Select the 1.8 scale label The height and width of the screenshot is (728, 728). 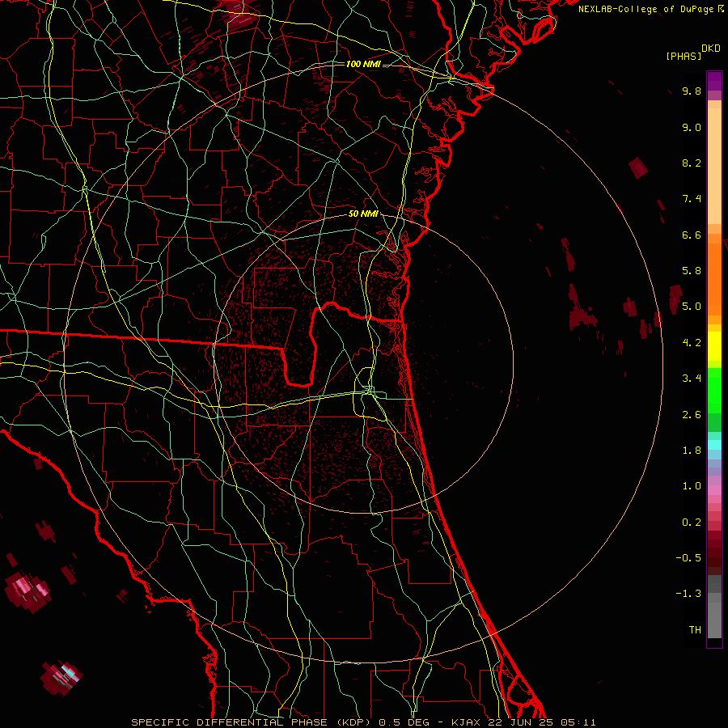[692, 451]
